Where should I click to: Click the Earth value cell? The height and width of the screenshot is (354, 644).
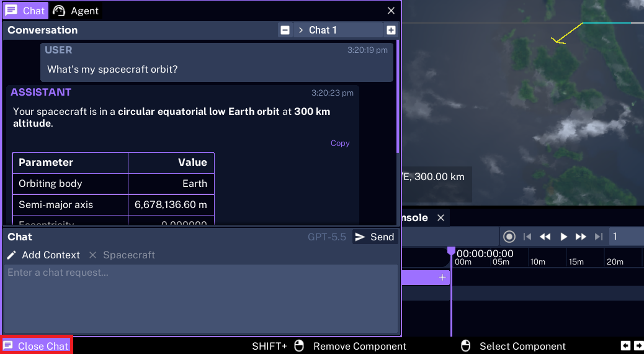pos(171,183)
